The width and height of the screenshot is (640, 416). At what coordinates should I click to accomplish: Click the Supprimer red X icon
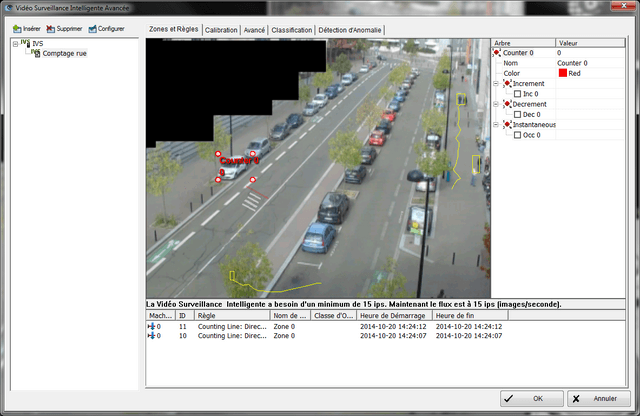point(50,29)
